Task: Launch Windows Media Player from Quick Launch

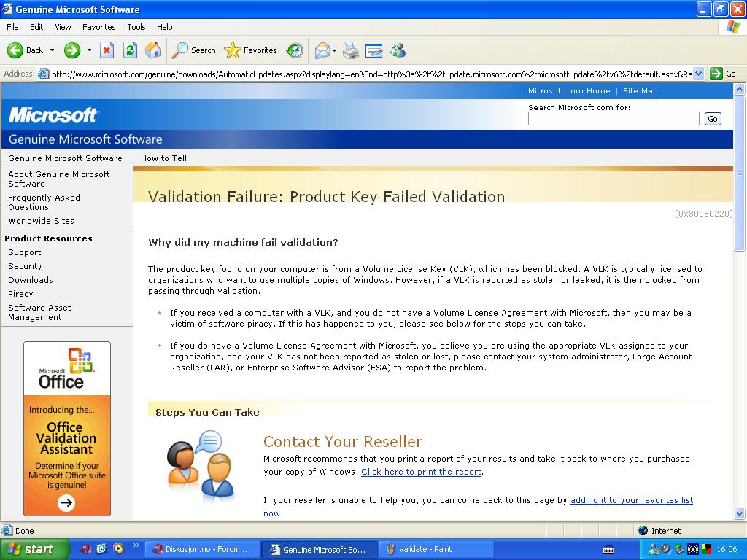Action: [117, 549]
